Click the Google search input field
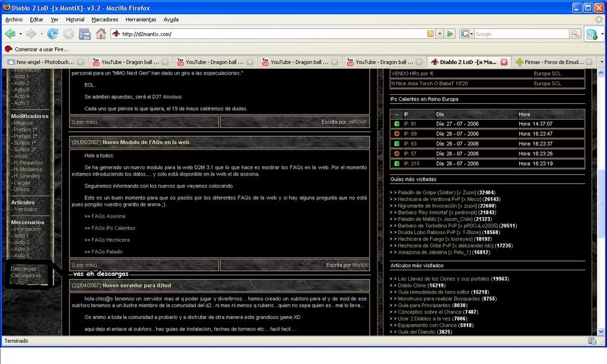The image size is (607, 364). click(522, 34)
